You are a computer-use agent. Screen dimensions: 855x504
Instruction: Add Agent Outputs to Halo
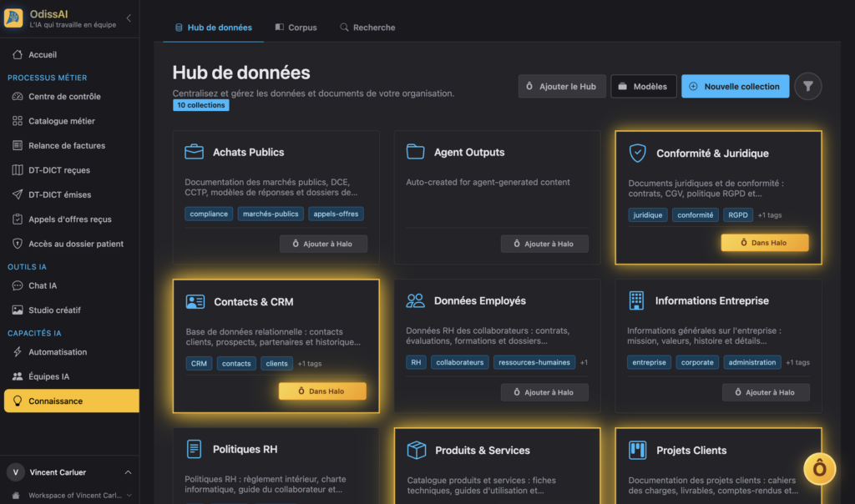[544, 244]
